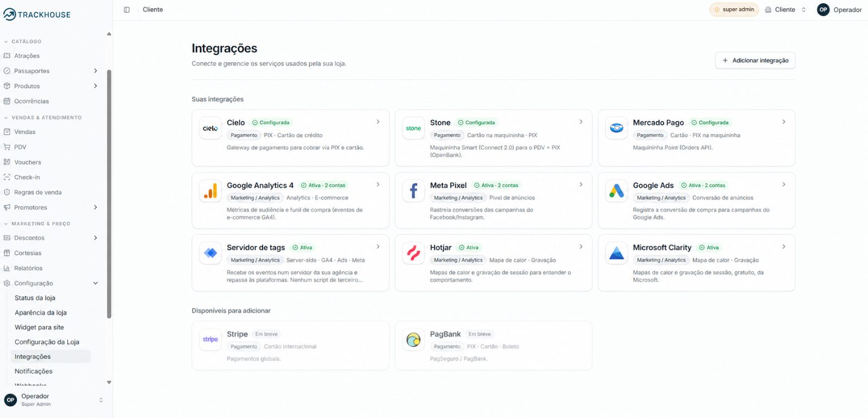Click the PagBank 'Em breve' badge

[480, 334]
